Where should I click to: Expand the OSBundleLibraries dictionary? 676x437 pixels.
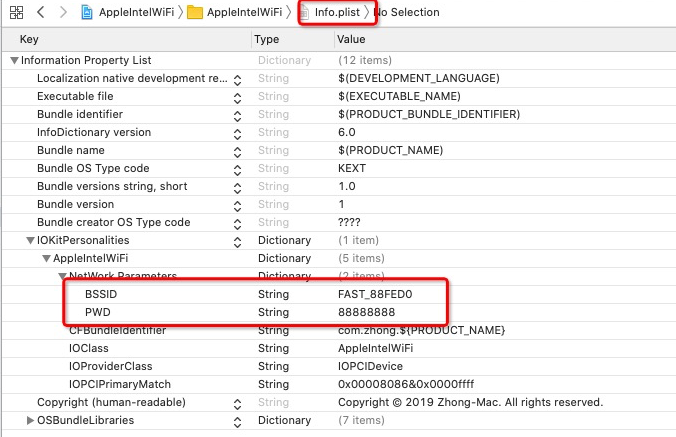click(30, 420)
